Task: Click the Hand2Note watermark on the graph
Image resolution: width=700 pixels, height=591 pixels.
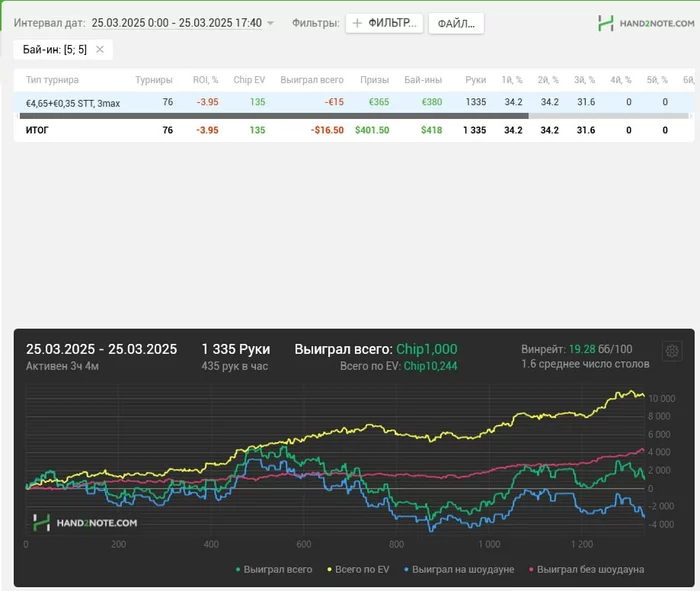Action: tap(85, 522)
